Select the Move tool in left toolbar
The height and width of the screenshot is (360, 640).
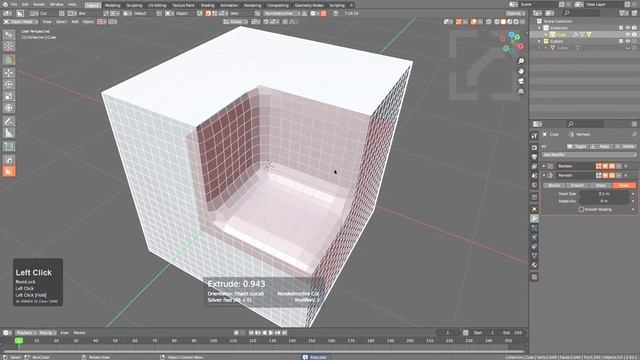pos(9,73)
